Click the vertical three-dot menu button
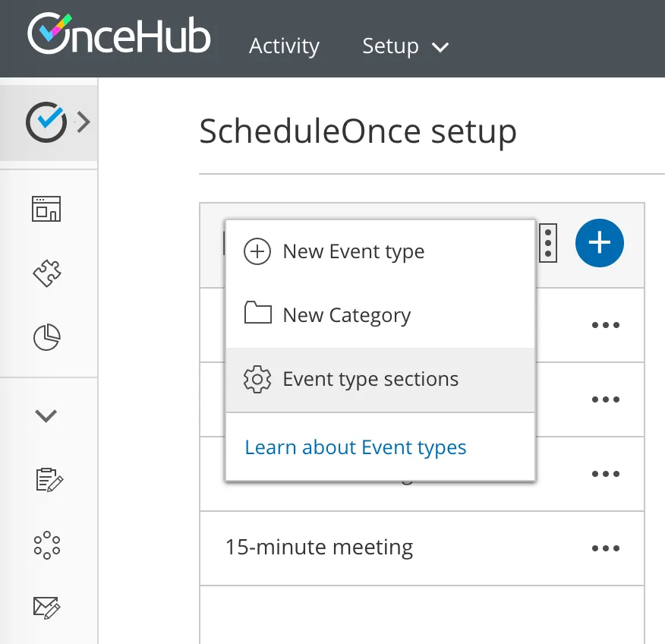This screenshot has height=644, width=665. 548,243
